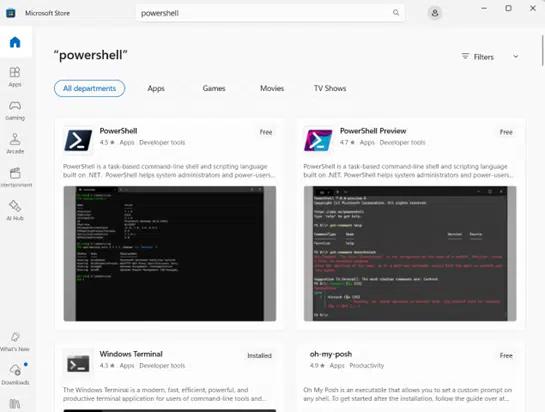545x412 pixels.
Task: Click the oh-my-posh description text
Action: (407, 394)
